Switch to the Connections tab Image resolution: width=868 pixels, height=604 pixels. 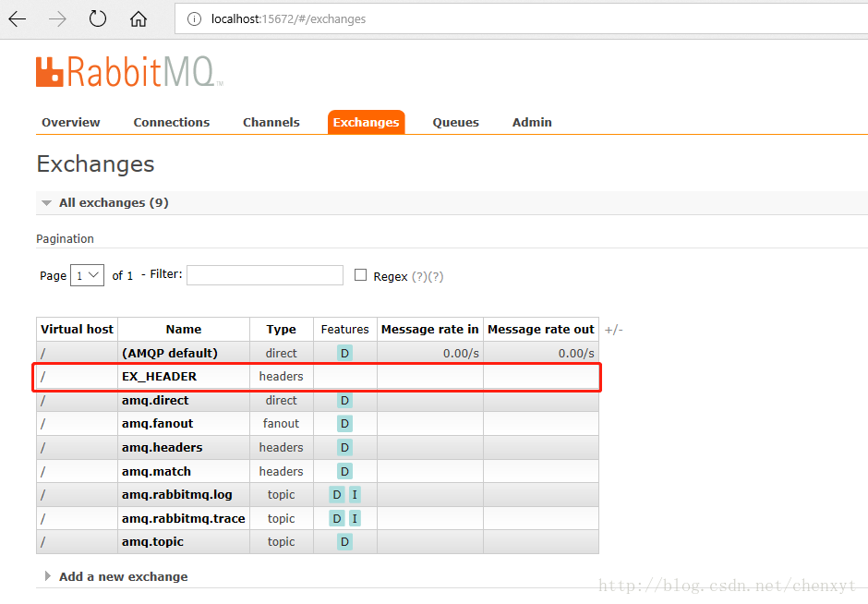(x=172, y=122)
